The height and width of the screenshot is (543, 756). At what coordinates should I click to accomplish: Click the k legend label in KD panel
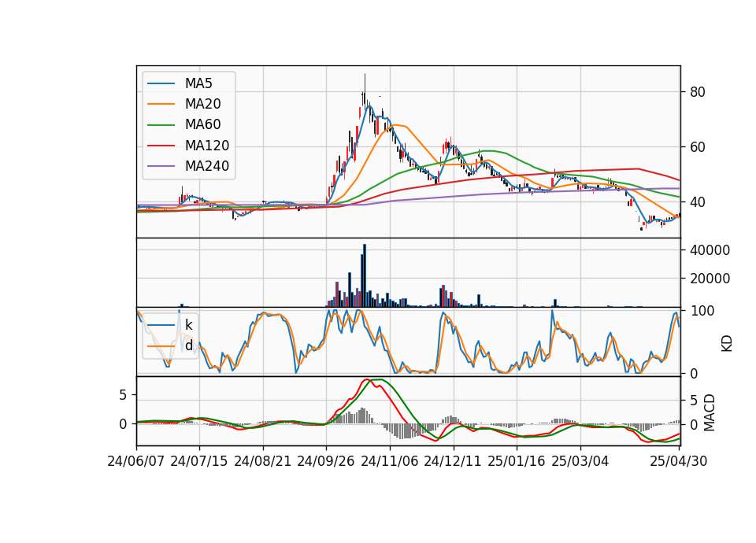[x=188, y=325]
